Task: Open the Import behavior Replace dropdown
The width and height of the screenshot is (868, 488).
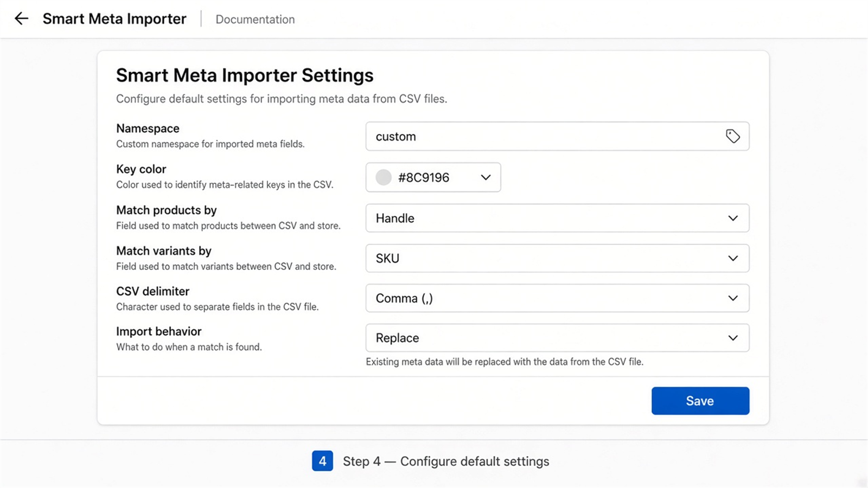Action: pos(557,338)
